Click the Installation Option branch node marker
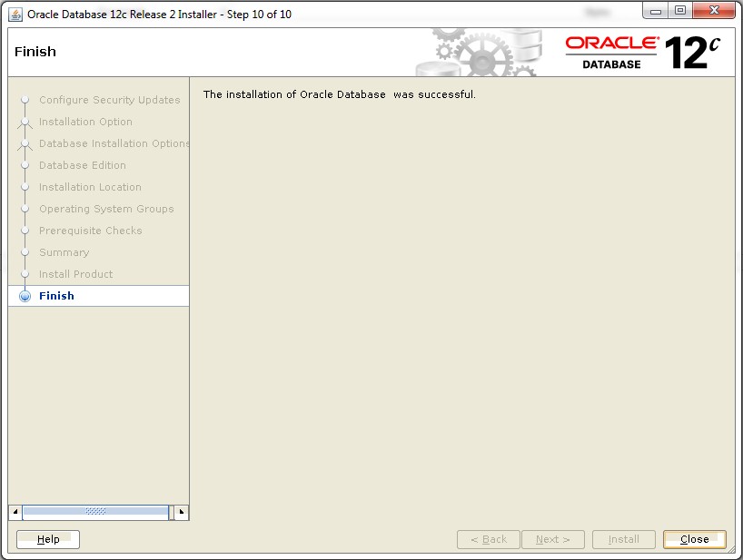 25,123
